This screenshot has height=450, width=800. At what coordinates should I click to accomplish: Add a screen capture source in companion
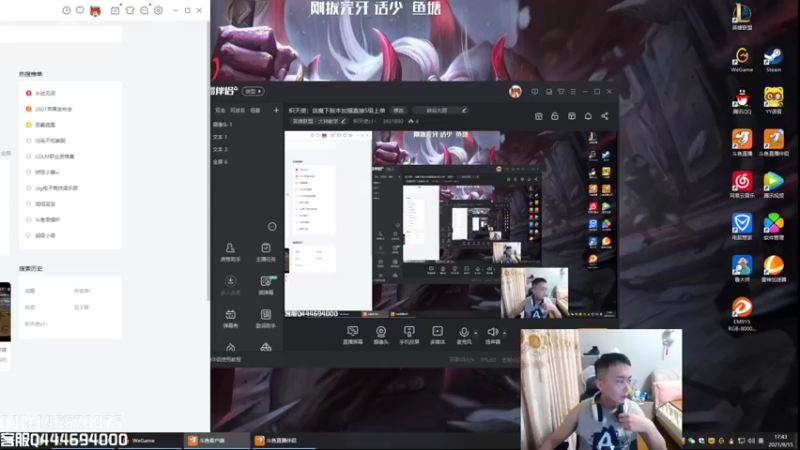(x=353, y=335)
